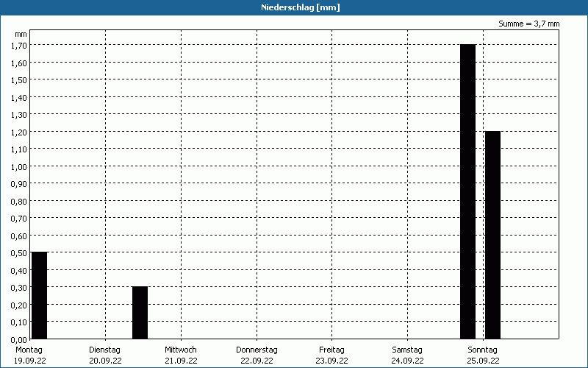The image size is (588, 368).
Task: Click the 1,50 y-axis value
Action: (19, 80)
